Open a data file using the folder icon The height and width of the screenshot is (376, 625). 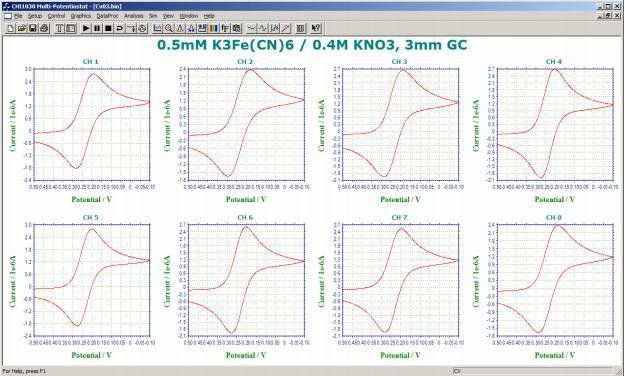tap(22, 28)
